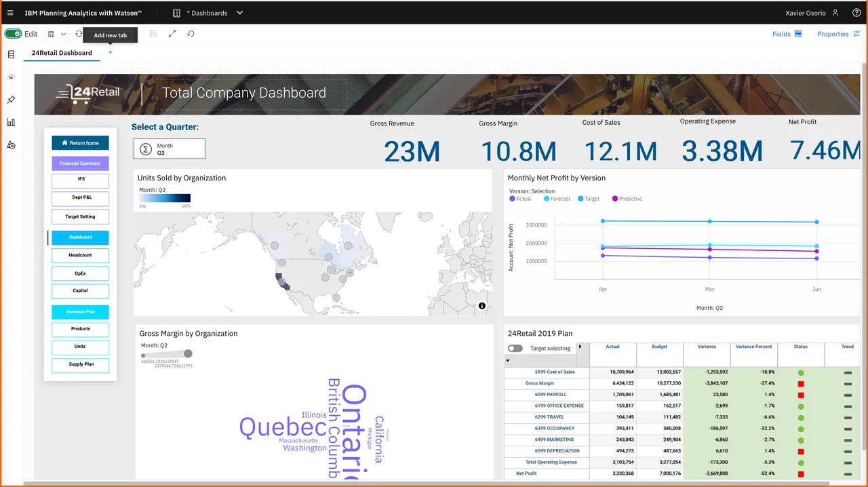Image resolution: width=868 pixels, height=487 pixels.
Task: Click Total Company Dashboard title box
Action: [251, 94]
